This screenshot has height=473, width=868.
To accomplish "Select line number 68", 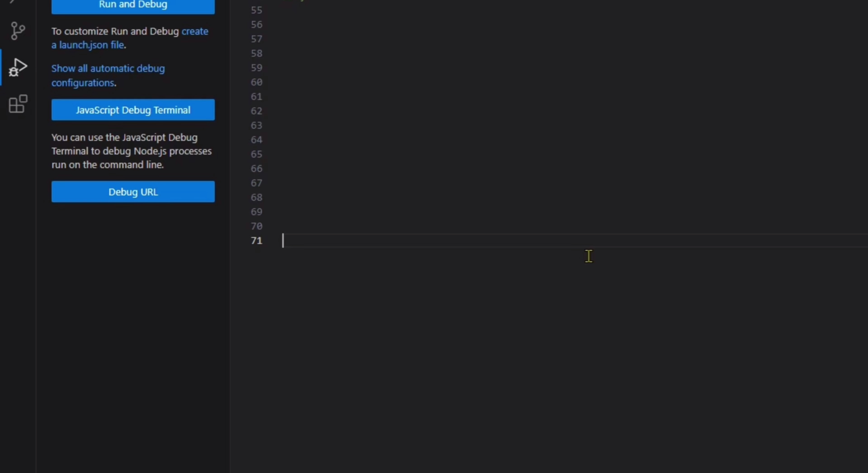I will point(256,198).
